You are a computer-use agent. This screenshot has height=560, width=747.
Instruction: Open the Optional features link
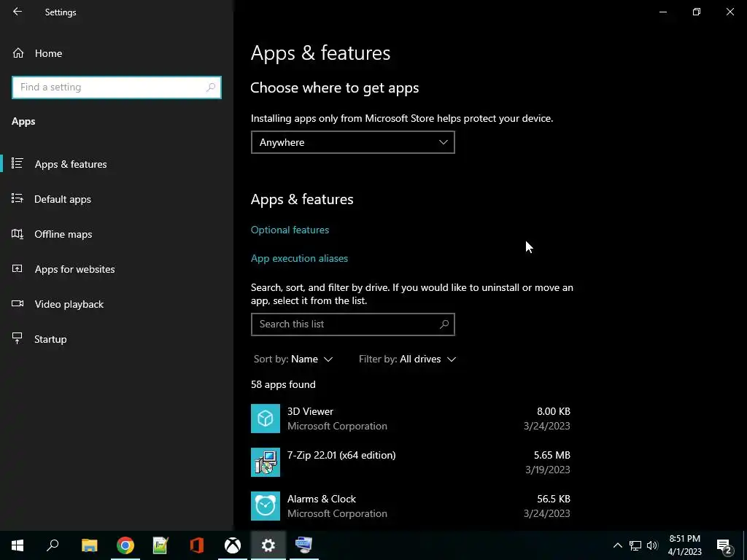tap(290, 230)
